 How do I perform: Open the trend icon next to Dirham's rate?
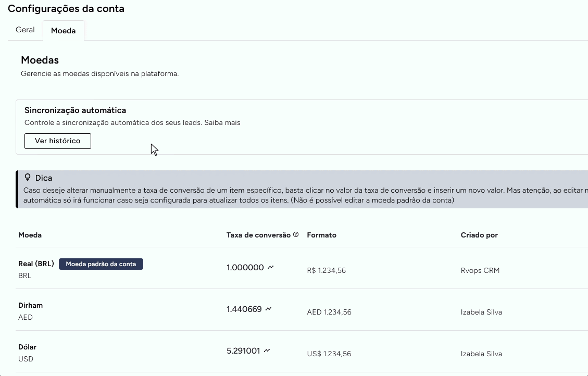(x=268, y=308)
